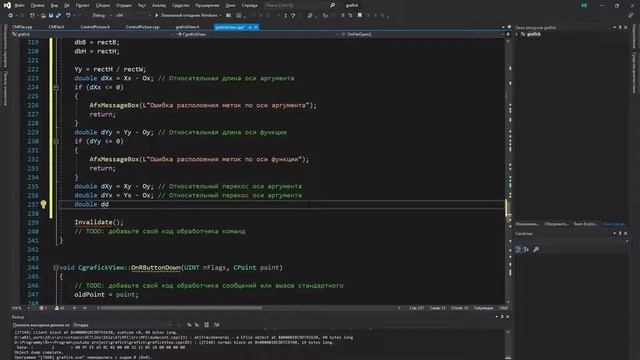Open the Debug configuration dropdown
The width and height of the screenshot is (640, 360).
tap(101, 16)
